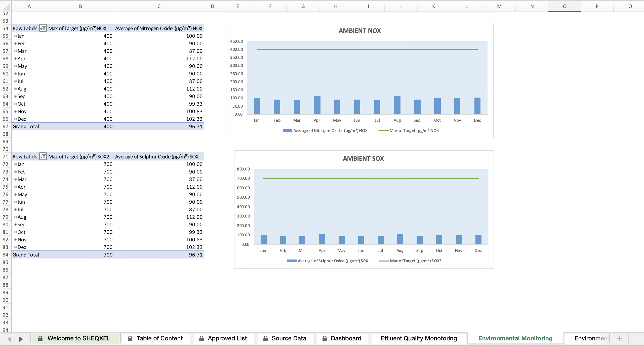644x346 pixels.
Task: Select Aug bar in AMBIENT SOX chart
Action: pos(400,239)
